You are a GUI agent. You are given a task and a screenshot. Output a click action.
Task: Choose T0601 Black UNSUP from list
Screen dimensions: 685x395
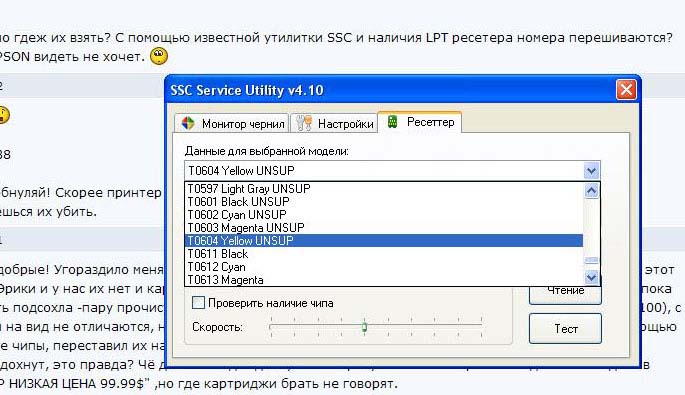pyautogui.click(x=384, y=201)
